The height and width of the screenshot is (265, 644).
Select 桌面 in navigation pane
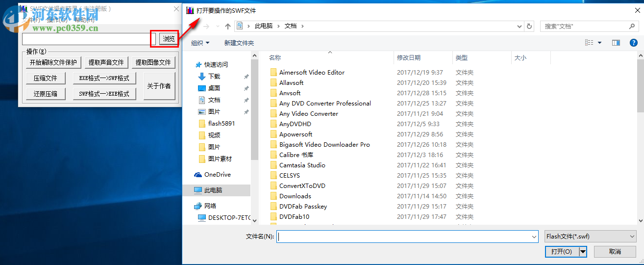pyautogui.click(x=214, y=88)
